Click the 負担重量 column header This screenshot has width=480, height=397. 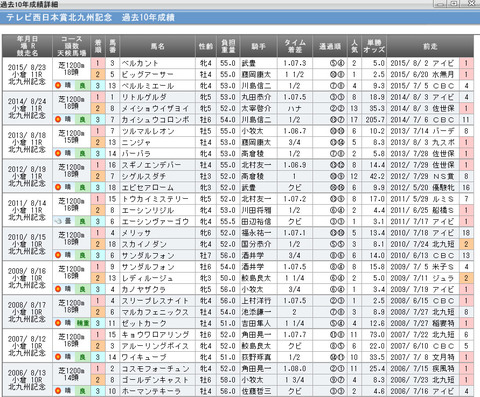click(x=228, y=46)
